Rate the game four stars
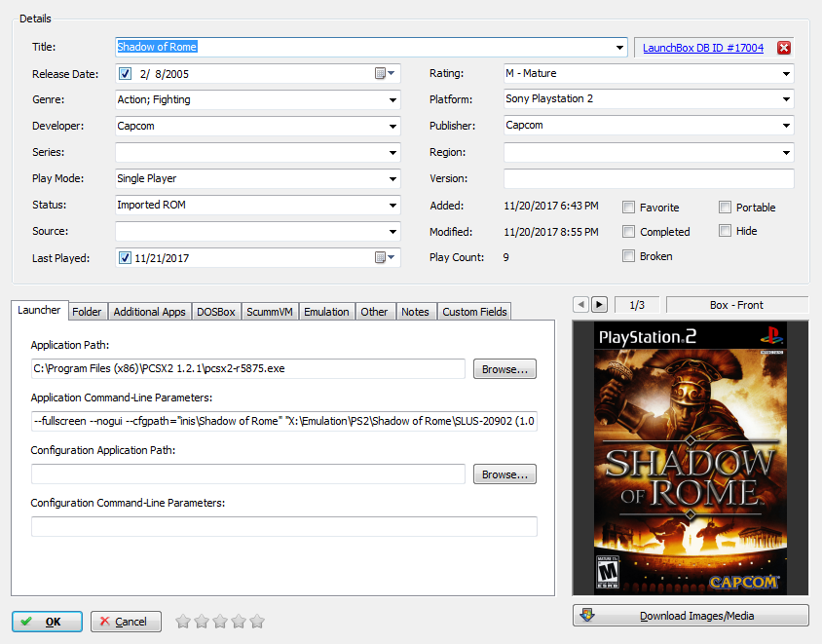Image resolution: width=822 pixels, height=644 pixels. tap(239, 622)
